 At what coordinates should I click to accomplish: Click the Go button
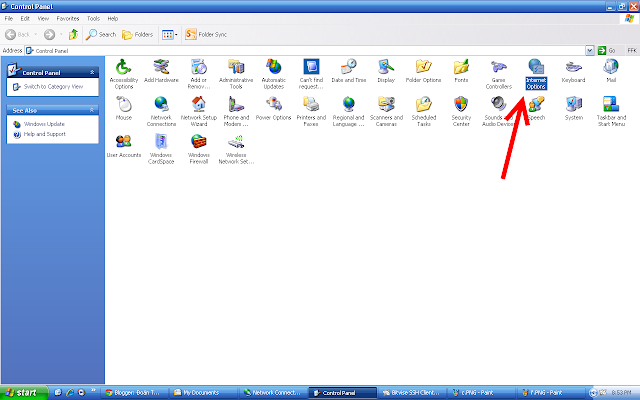[607, 51]
